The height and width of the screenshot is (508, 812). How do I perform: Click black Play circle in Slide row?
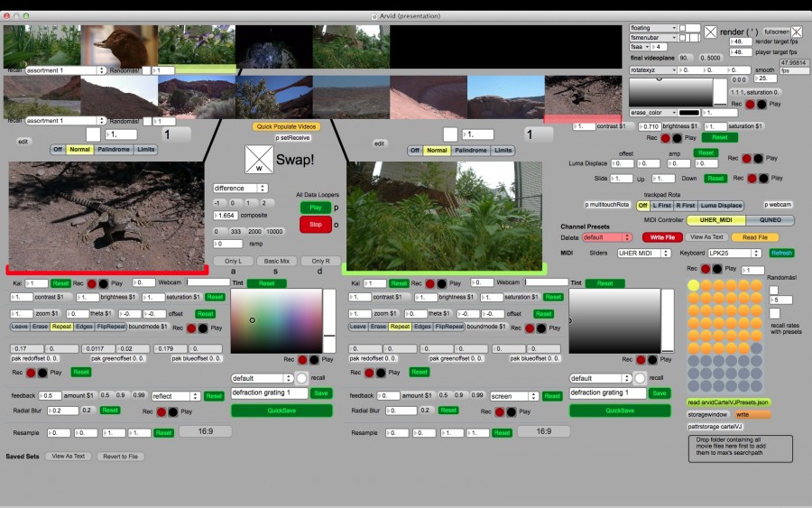coord(763,178)
